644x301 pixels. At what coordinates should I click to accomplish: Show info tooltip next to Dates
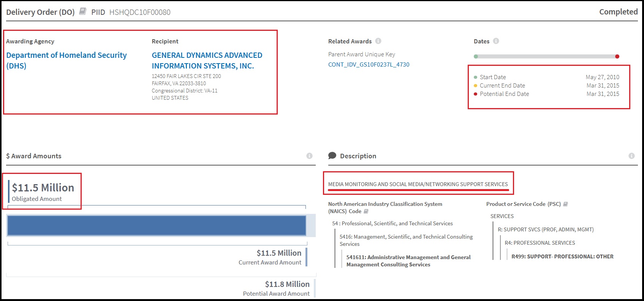496,41
